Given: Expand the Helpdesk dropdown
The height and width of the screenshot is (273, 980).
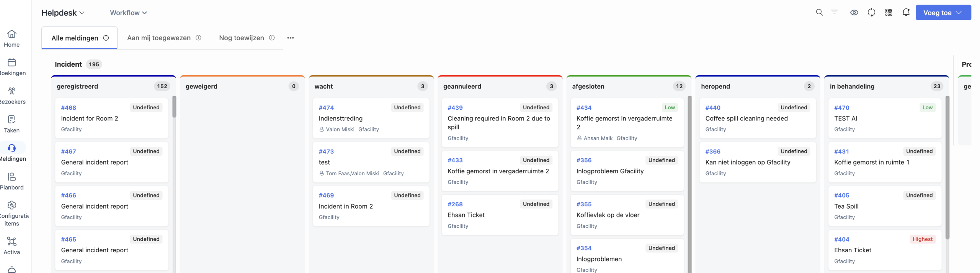Looking at the screenshot, I should pyautogui.click(x=63, y=13).
